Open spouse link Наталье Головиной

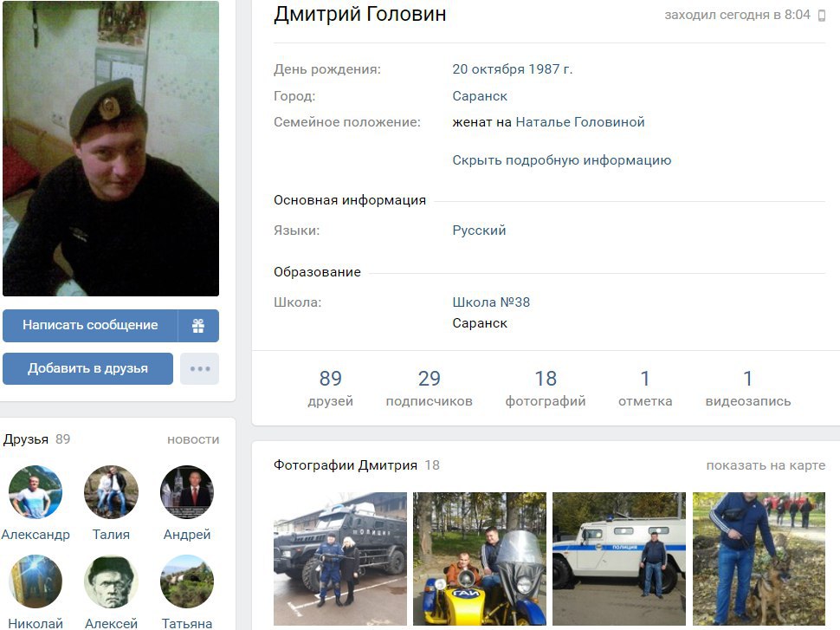tap(579, 122)
